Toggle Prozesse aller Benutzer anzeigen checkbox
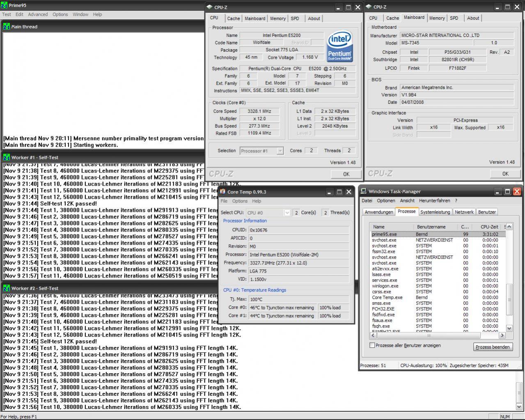Viewport: 525px width, 420px height. tap(372, 345)
